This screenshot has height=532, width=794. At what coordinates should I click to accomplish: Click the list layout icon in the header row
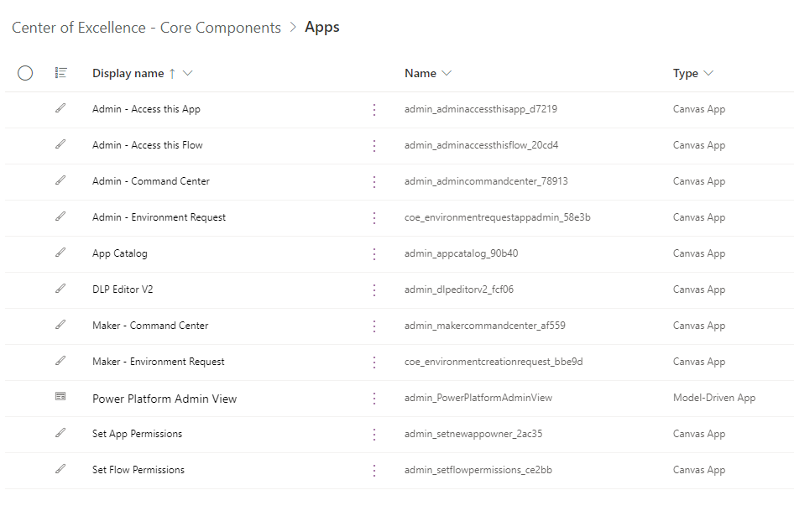[60, 73]
